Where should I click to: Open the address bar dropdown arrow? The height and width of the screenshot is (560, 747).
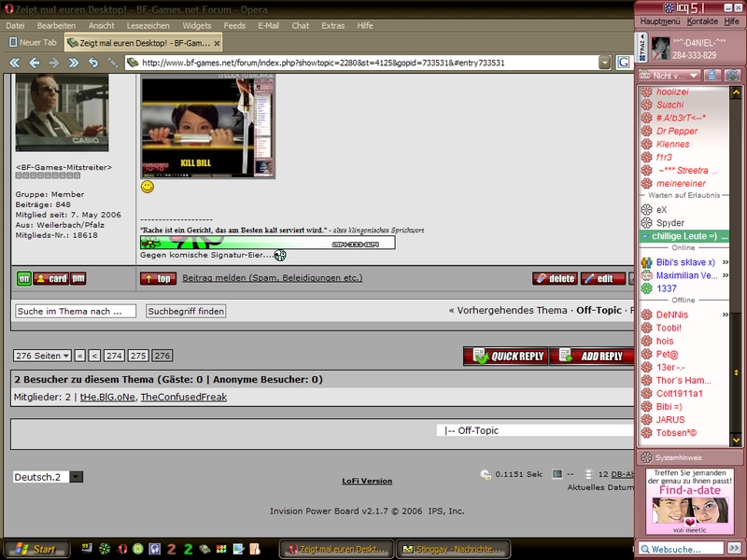point(604,63)
